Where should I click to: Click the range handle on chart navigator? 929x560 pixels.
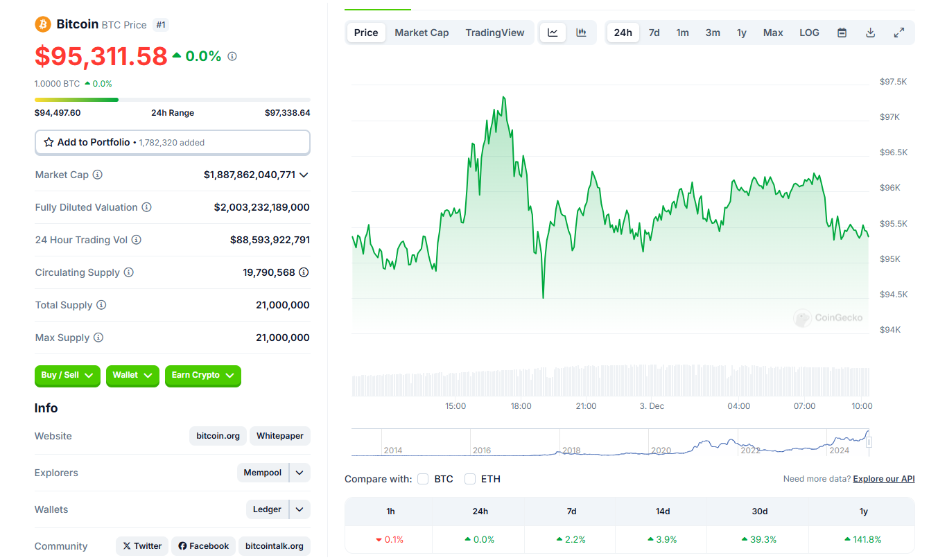[869, 442]
